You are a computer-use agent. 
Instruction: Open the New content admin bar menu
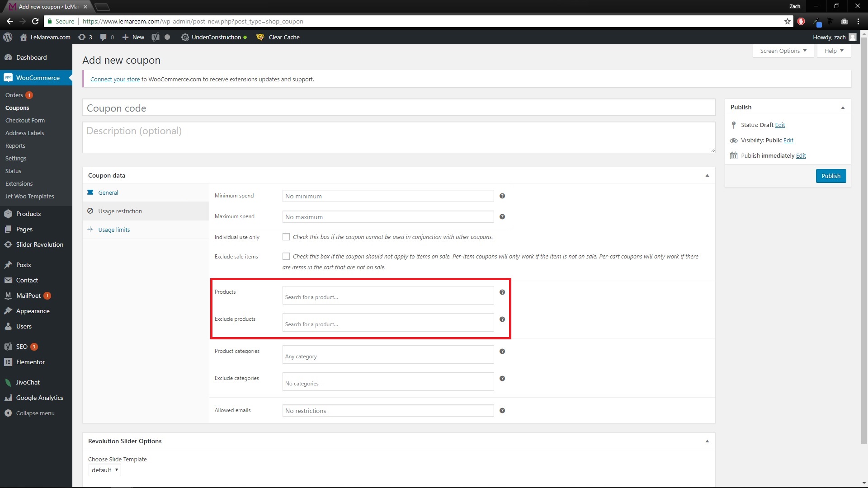coord(133,37)
